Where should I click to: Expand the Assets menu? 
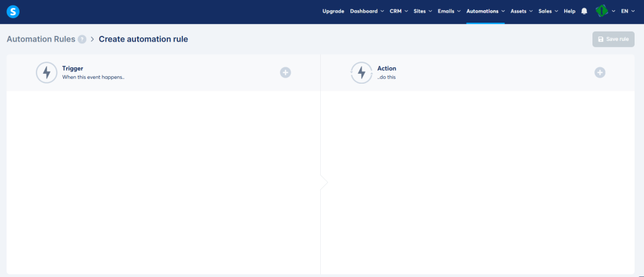(x=521, y=11)
